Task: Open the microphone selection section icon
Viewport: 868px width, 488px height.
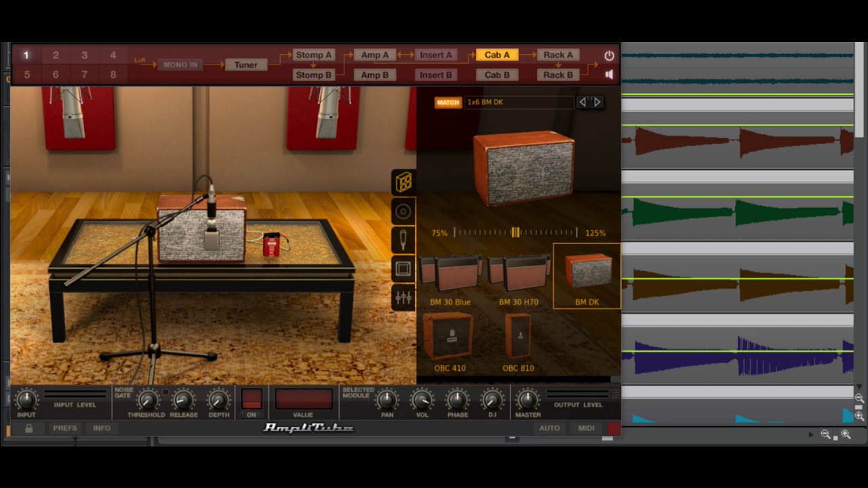Action: 403,240
